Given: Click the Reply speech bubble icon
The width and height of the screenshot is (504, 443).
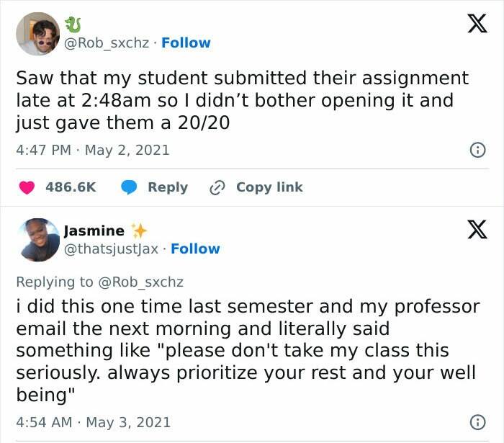Looking at the screenshot, I should pos(130,187).
